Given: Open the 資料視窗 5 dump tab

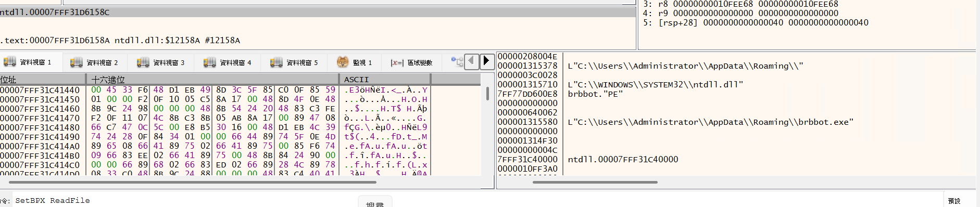Looking at the screenshot, I should [294, 62].
